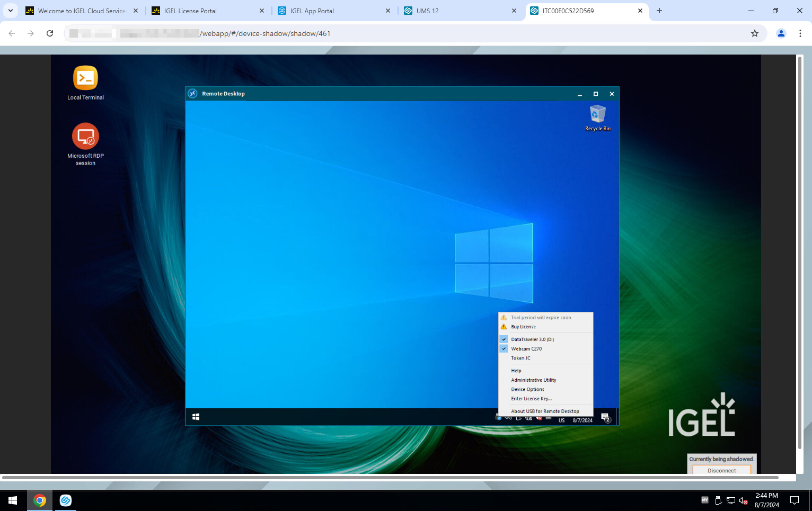Open the UMS app in host taskbar

(66, 500)
